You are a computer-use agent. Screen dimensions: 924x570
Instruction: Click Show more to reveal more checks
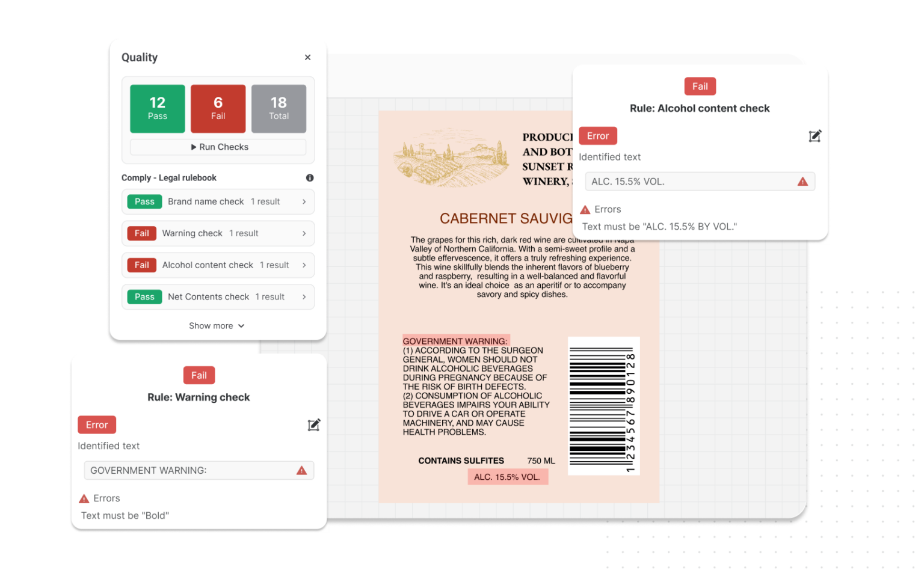click(217, 326)
